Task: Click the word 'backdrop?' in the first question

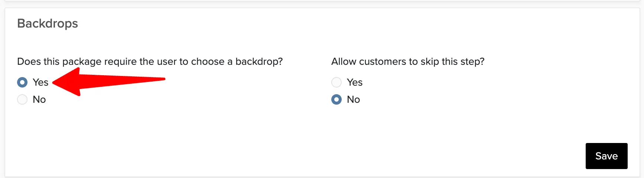Action: tap(259, 61)
